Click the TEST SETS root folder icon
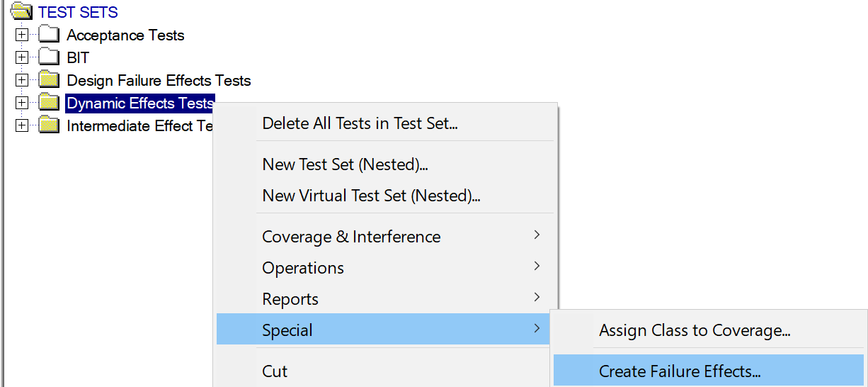This screenshot has height=387, width=868. point(22,11)
